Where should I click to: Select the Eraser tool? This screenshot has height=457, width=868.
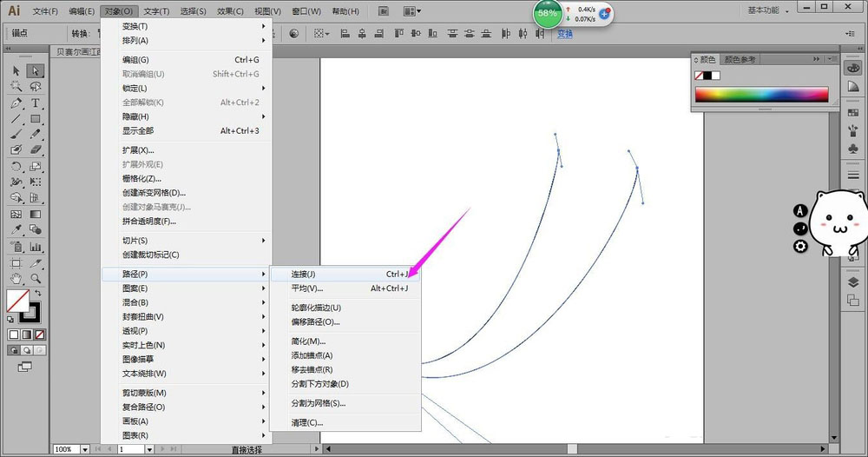point(36,149)
